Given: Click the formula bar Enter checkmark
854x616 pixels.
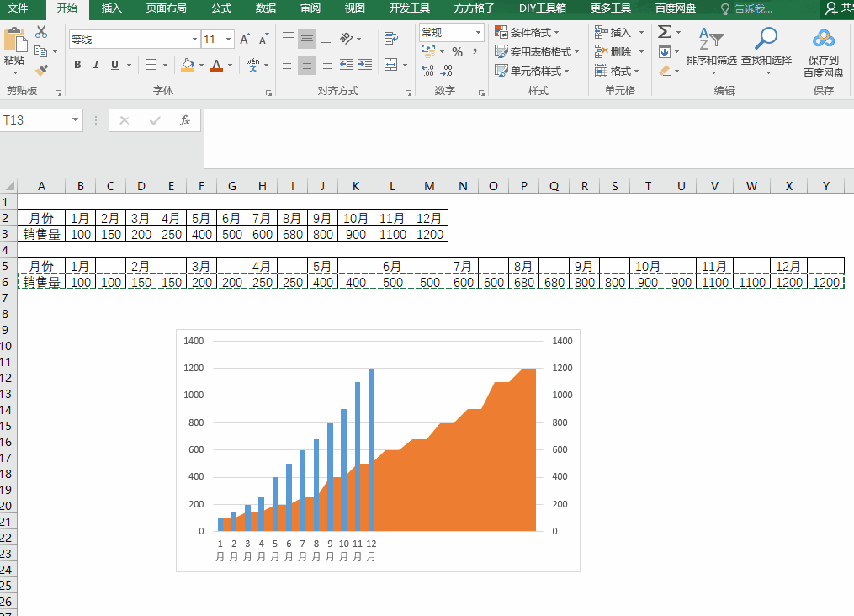Looking at the screenshot, I should coord(155,120).
